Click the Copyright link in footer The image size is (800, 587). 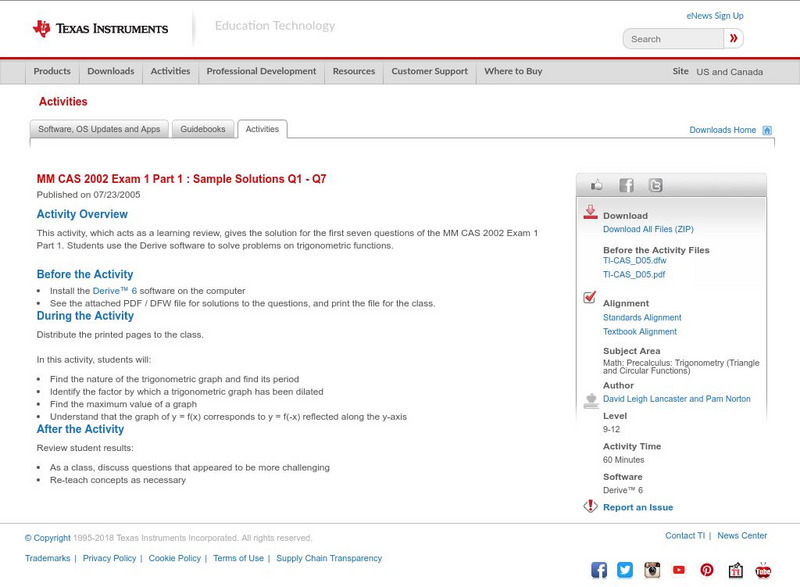click(47, 538)
